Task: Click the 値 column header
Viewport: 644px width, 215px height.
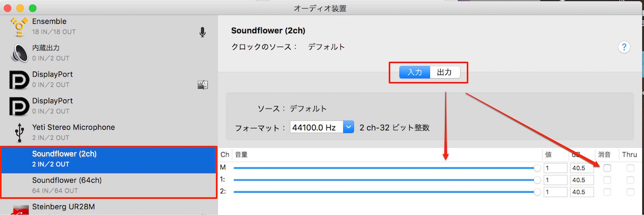Action: point(548,155)
